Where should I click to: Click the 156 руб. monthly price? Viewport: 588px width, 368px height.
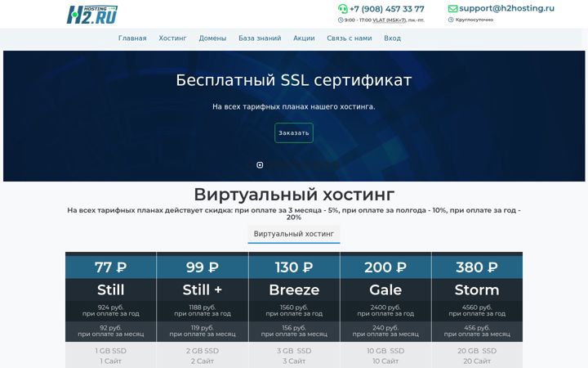(x=294, y=327)
